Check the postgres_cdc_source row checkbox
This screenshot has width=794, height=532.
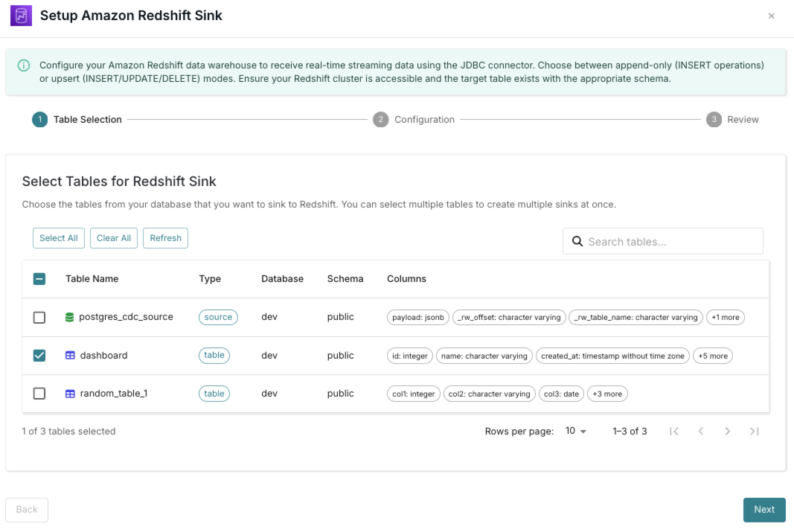[x=39, y=318]
